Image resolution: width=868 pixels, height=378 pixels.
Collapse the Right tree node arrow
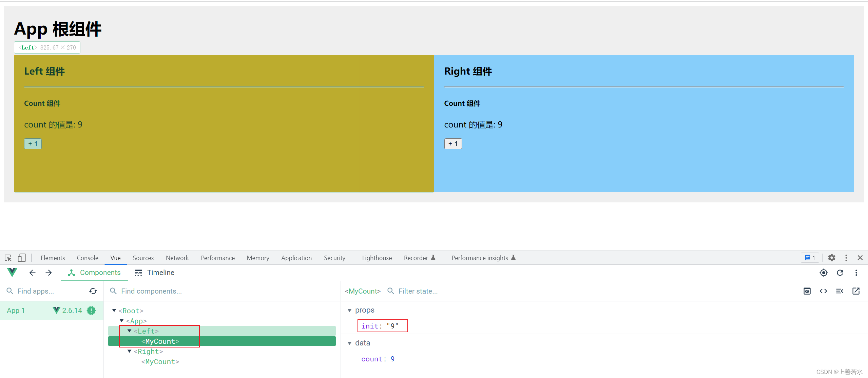pos(130,351)
